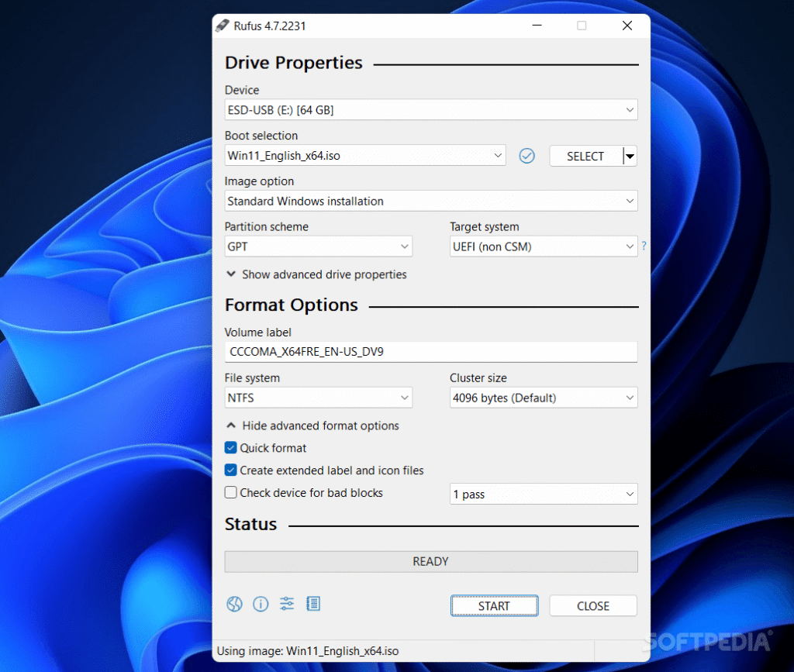794x672 pixels.
Task: Open the application settings sliders icon
Action: [287, 604]
